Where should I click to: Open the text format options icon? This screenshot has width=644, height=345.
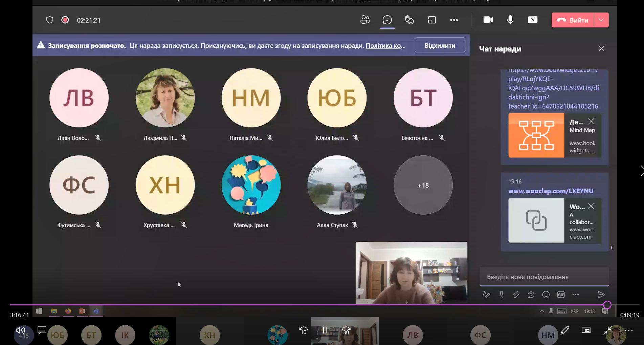[x=486, y=295]
